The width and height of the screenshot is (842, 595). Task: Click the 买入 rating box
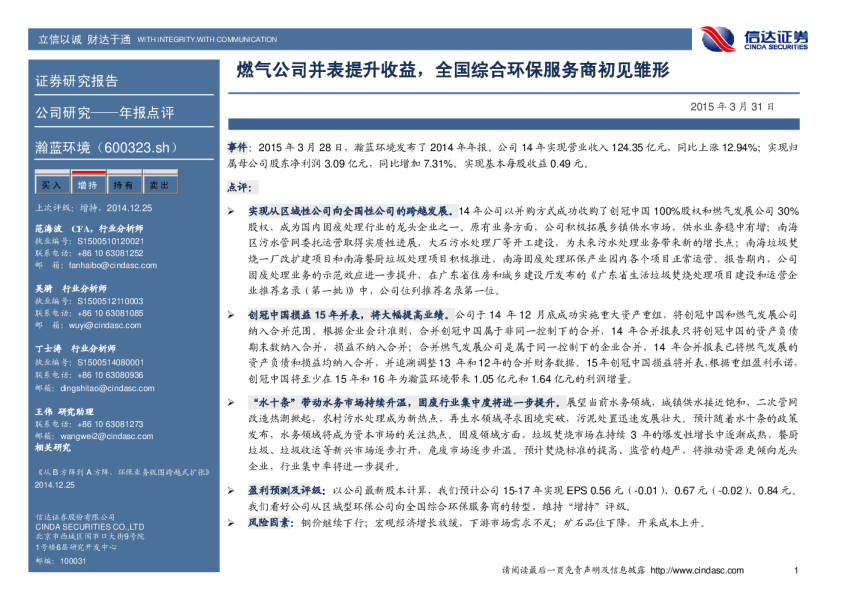point(50,185)
